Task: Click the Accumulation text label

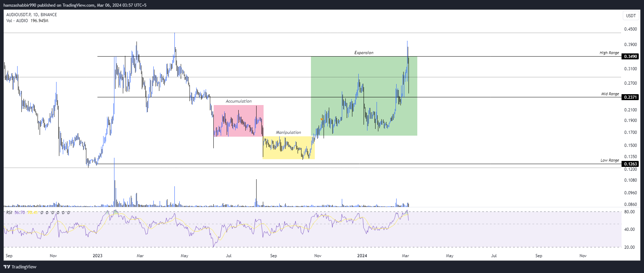Action: (239, 101)
